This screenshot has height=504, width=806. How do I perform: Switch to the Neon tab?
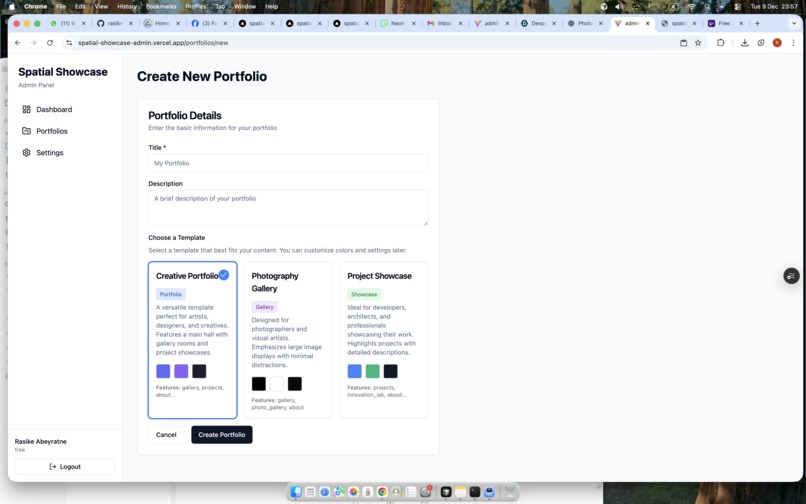(398, 23)
